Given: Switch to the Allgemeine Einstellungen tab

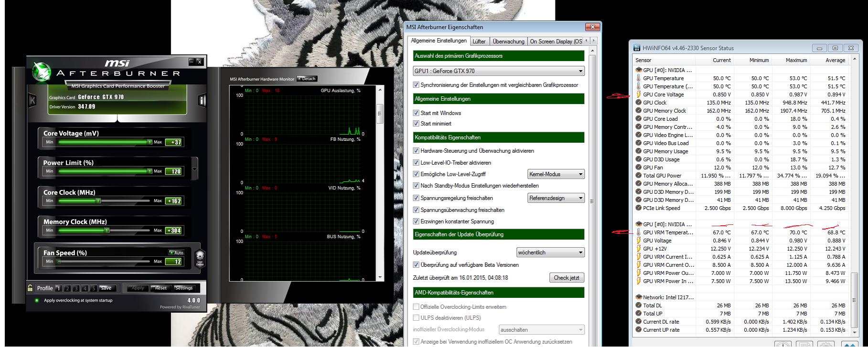Looking at the screenshot, I should pyautogui.click(x=439, y=41).
